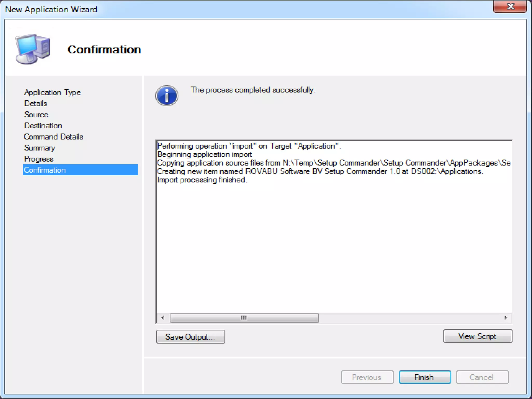Click the Previous button

367,377
